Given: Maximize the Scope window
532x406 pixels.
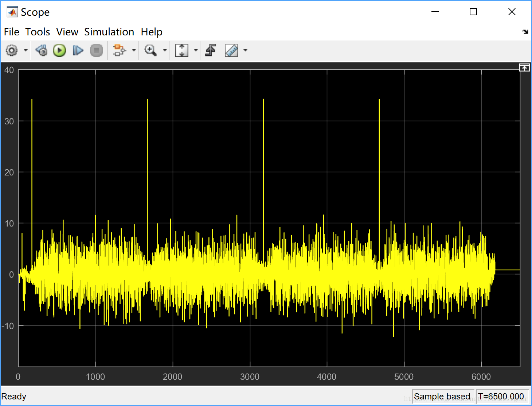Looking at the screenshot, I should (473, 12).
